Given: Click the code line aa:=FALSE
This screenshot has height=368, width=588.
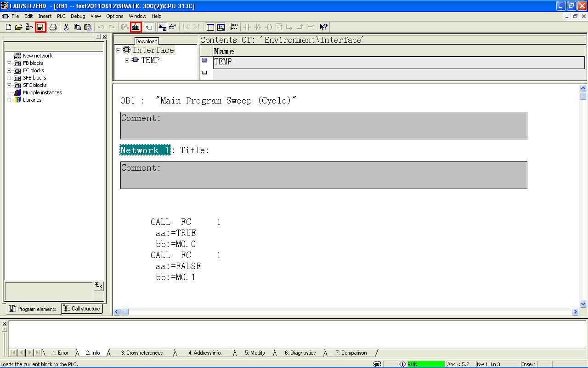Looking at the screenshot, I should pos(178,266).
